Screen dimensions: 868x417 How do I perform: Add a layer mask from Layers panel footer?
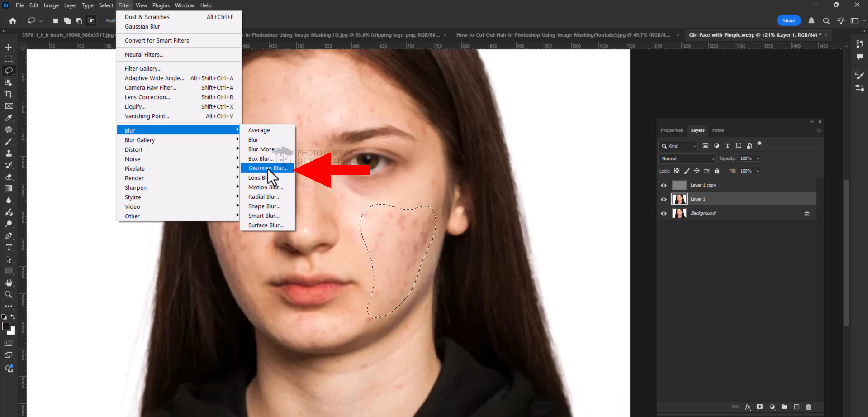point(760,407)
